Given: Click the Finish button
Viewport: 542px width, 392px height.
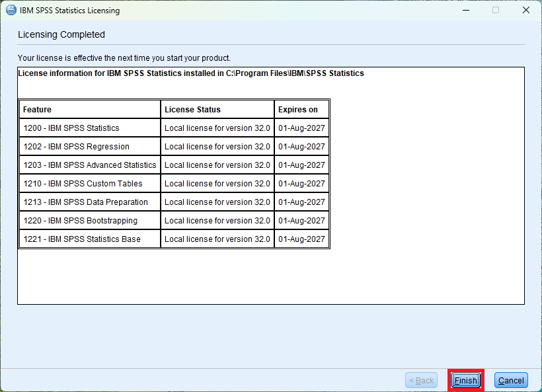Looking at the screenshot, I should [465, 381].
